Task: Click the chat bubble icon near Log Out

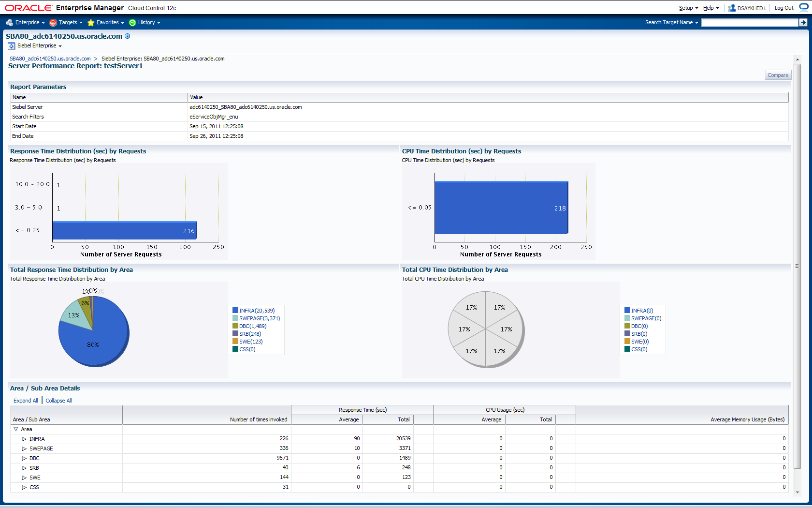Action: tap(803, 7)
